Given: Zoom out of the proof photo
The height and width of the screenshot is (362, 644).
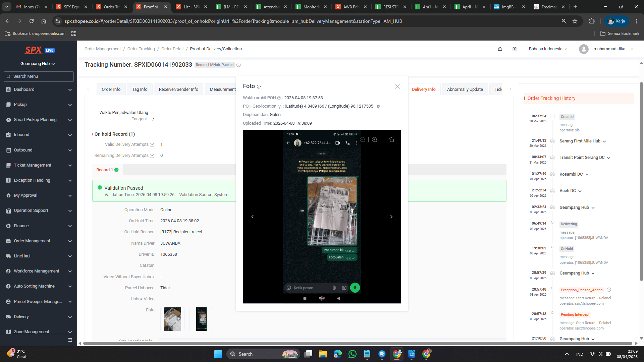Looking at the screenshot, I should [x=362, y=140].
